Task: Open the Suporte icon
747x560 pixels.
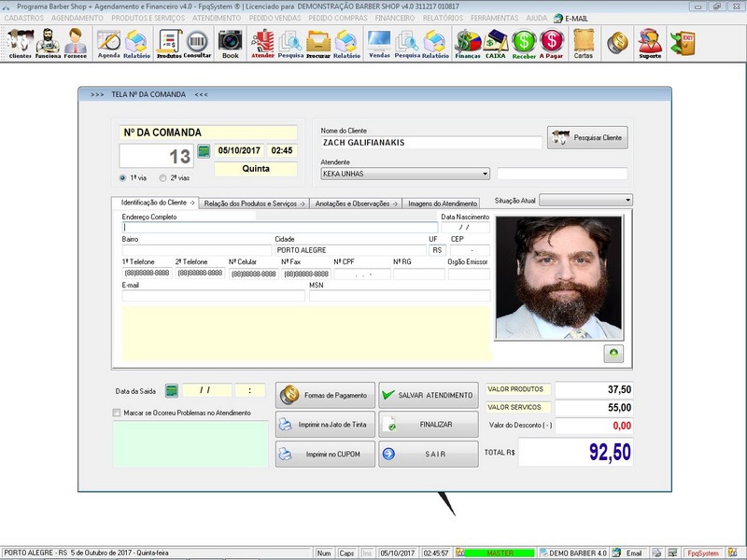Action: (x=650, y=43)
